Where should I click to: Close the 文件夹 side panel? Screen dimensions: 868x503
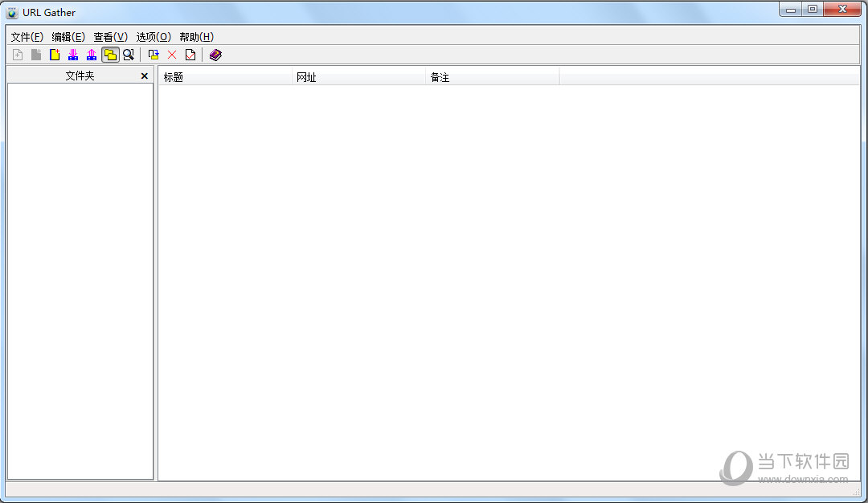(145, 76)
